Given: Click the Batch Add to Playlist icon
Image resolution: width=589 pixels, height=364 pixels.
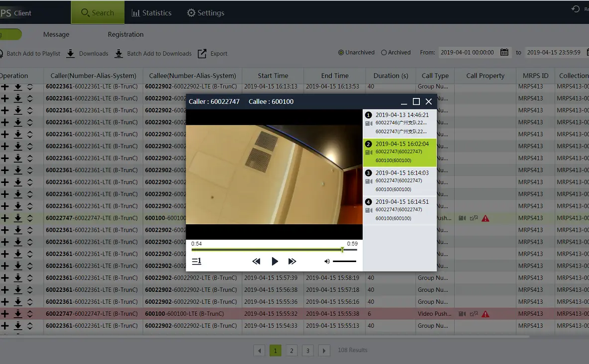Looking at the screenshot, I should pos(1,54).
